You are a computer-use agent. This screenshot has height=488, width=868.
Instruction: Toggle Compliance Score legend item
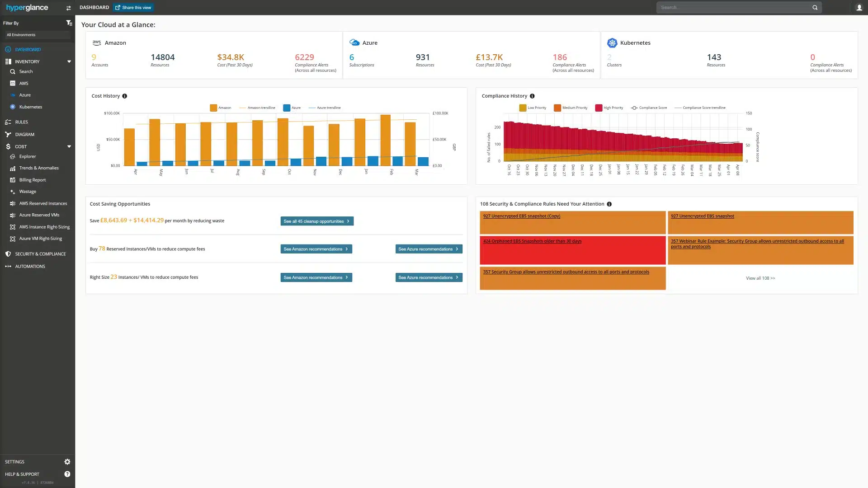click(649, 108)
